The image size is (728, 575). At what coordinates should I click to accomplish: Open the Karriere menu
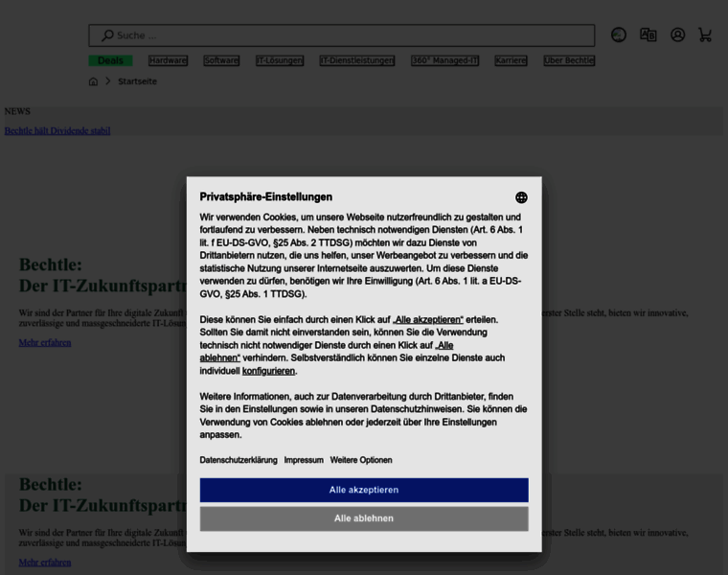[511, 60]
